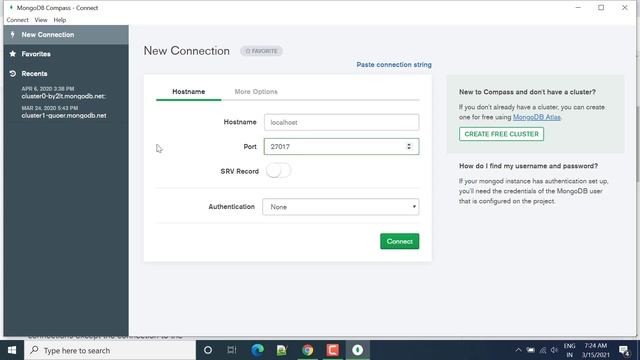Open the Notepad++ taskbar icon
Image resolution: width=640 pixels, height=360 pixels.
pyautogui.click(x=282, y=350)
